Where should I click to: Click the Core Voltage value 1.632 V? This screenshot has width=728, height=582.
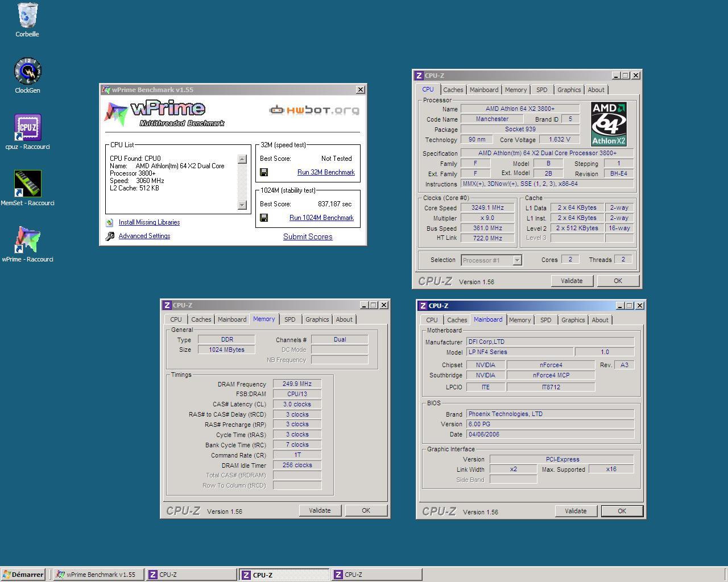[x=560, y=139]
